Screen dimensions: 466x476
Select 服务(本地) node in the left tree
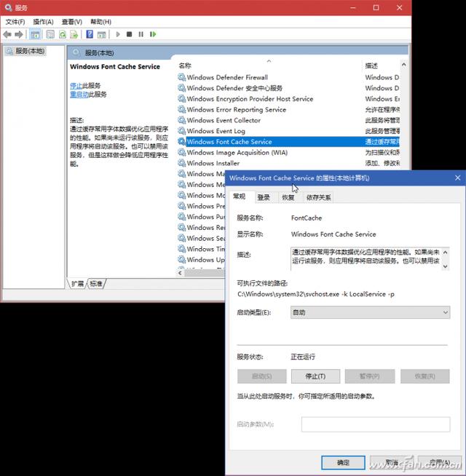click(25, 51)
